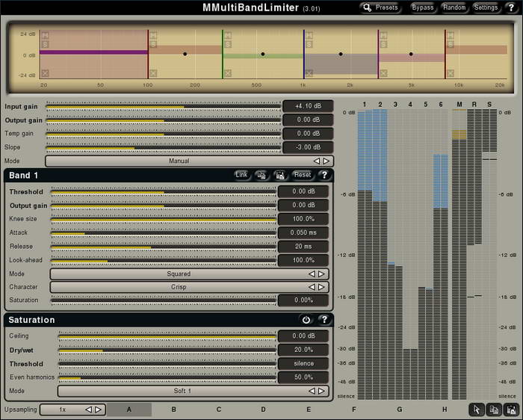Screen dimensions: 523x420
Task: Toggle the Link button for Band 1
Action: tap(241, 175)
